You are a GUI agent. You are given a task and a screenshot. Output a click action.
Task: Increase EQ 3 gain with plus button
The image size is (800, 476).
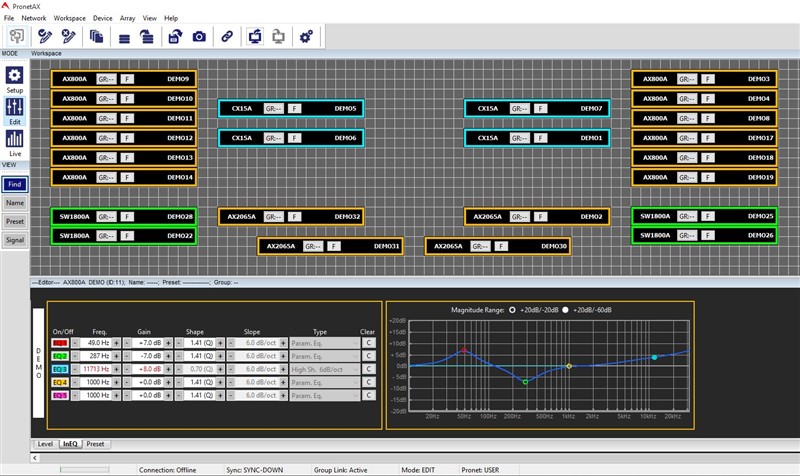(x=168, y=369)
